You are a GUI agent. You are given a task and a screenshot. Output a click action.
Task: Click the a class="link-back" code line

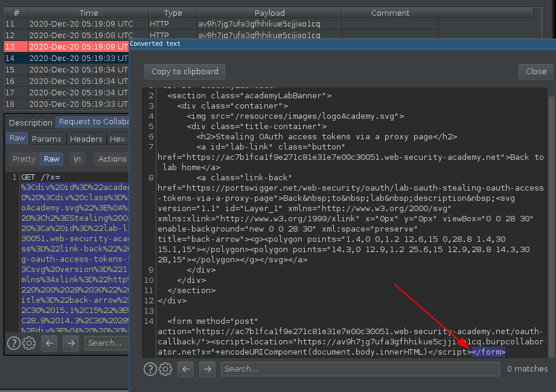(244, 178)
